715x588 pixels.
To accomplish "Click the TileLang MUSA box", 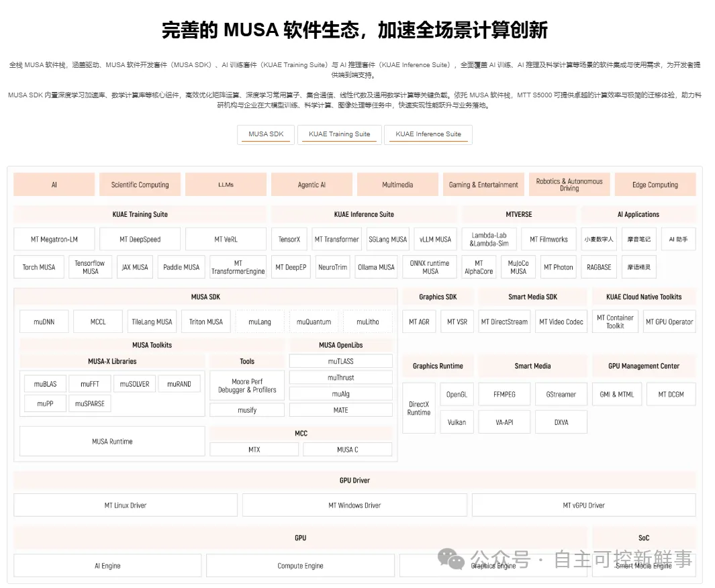I will point(152,322).
